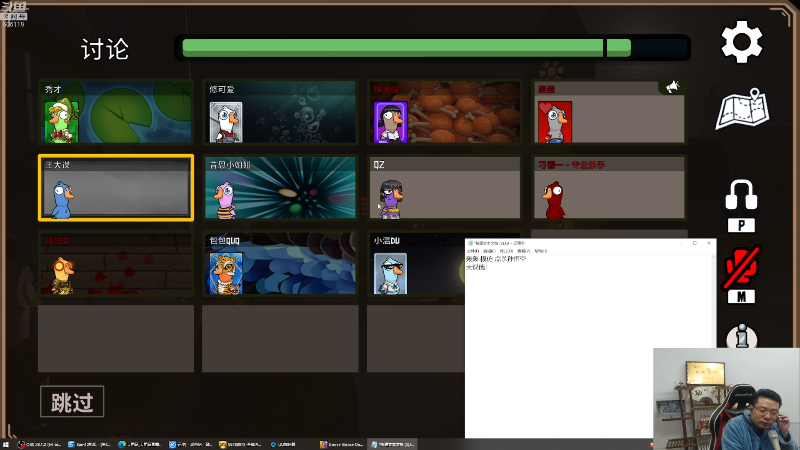This screenshot has height=450, width=800.
Task: Unmute the crossed-out red microphone
Action: click(x=741, y=266)
